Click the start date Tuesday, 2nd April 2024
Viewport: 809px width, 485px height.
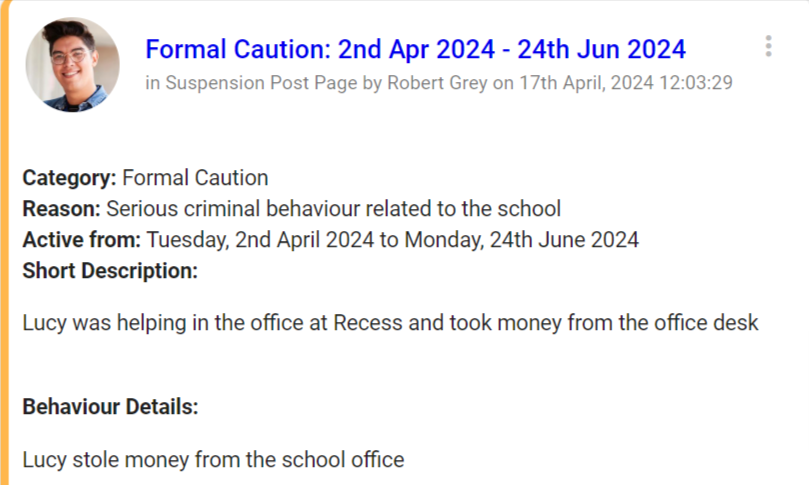click(260, 240)
